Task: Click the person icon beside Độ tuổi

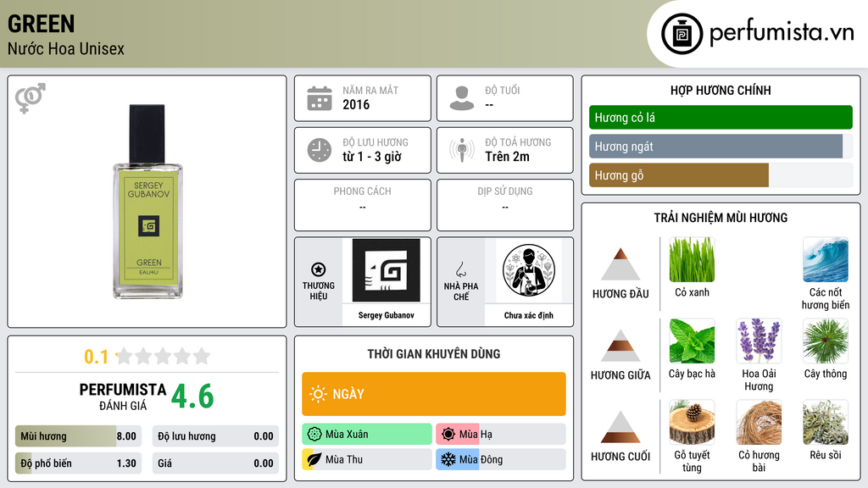Action: point(462,98)
